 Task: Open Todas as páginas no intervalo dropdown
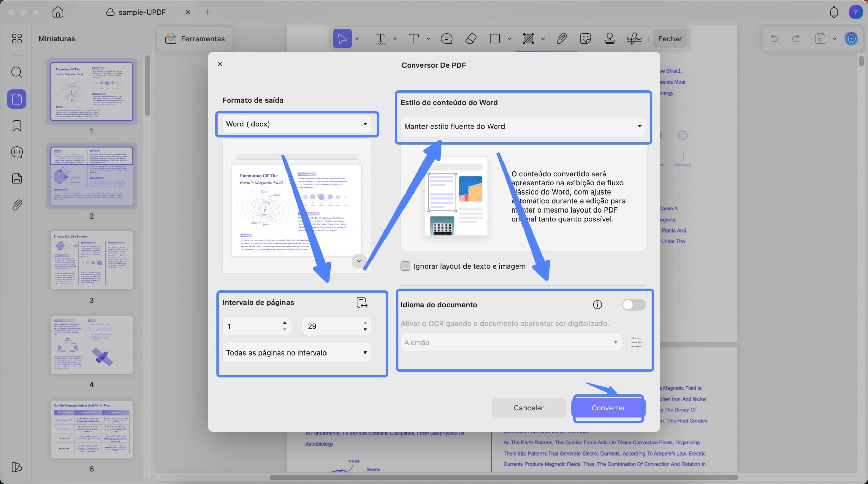click(297, 353)
